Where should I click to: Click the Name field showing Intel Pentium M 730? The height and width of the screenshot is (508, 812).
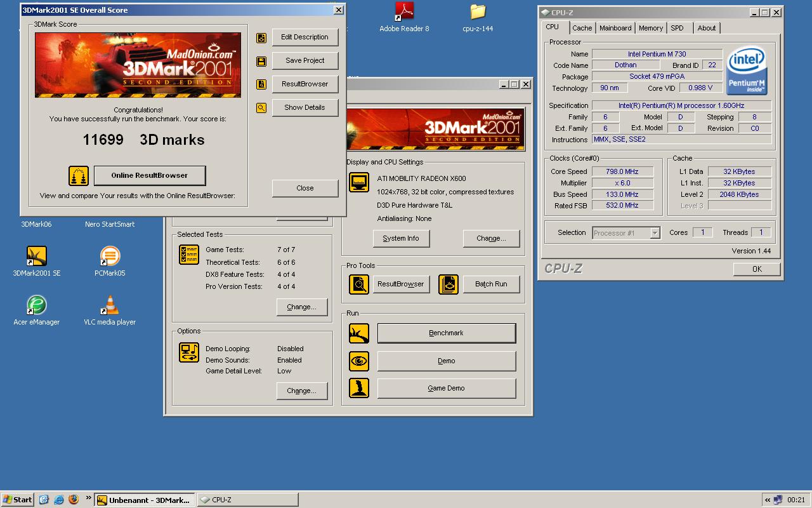point(657,54)
